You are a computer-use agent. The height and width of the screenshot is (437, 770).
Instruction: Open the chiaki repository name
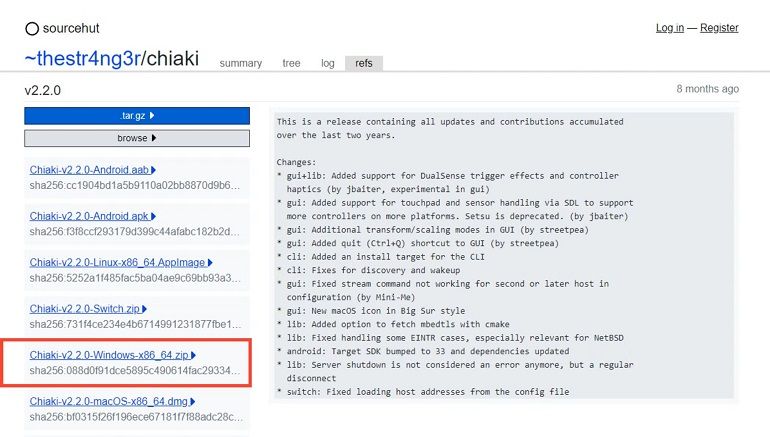(x=173, y=58)
